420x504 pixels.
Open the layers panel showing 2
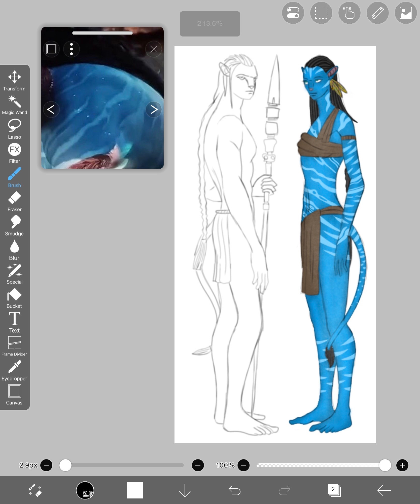[x=334, y=490]
